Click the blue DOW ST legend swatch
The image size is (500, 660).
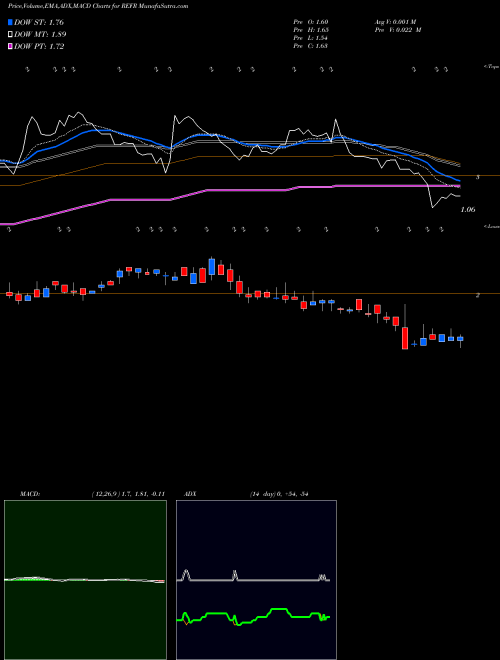click(10, 22)
